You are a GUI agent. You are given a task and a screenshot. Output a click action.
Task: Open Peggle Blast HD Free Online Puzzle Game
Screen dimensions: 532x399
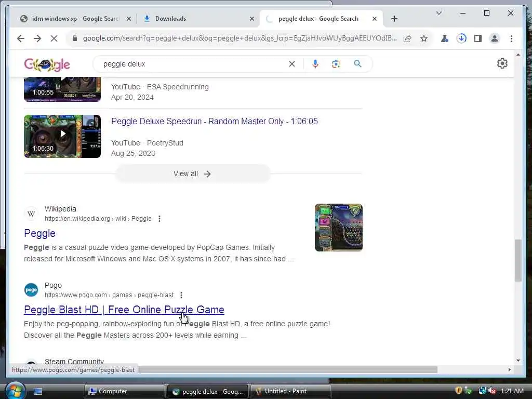point(124,310)
